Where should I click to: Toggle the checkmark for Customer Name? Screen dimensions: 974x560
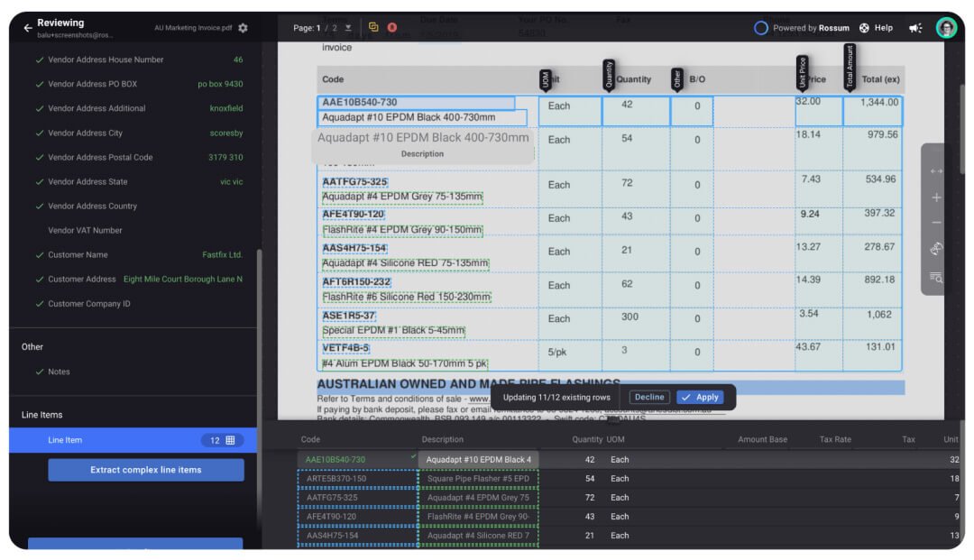click(x=39, y=255)
